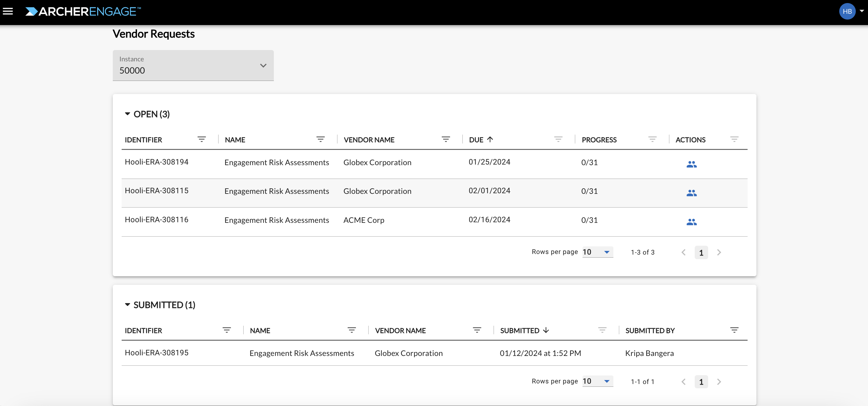Click the 1-3 of 3 pagination count

click(x=642, y=252)
